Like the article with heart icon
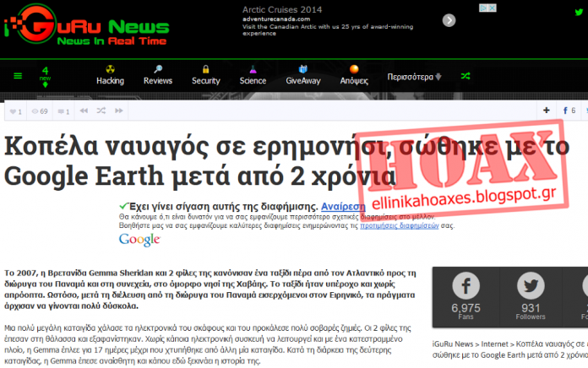Screen dimensions: 588x368 (15, 111)
